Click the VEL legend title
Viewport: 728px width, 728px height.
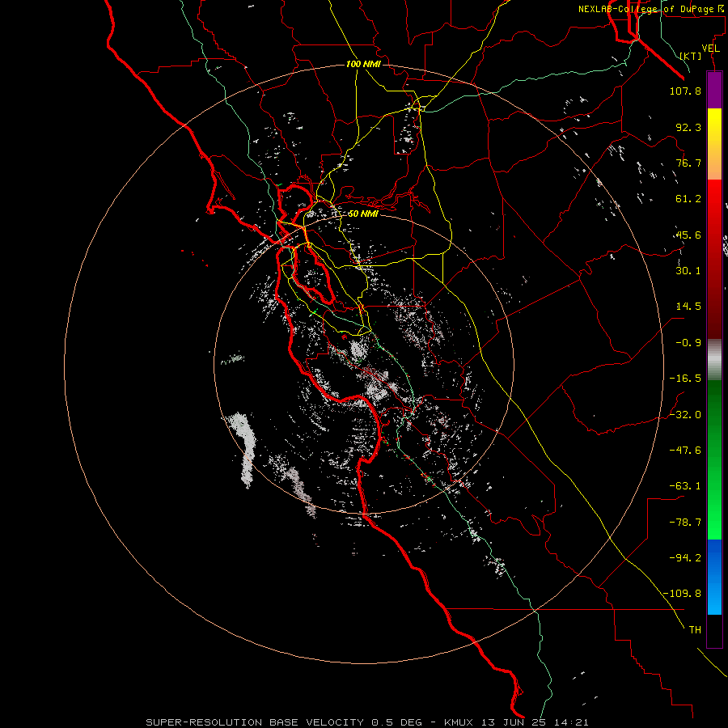pos(711,49)
